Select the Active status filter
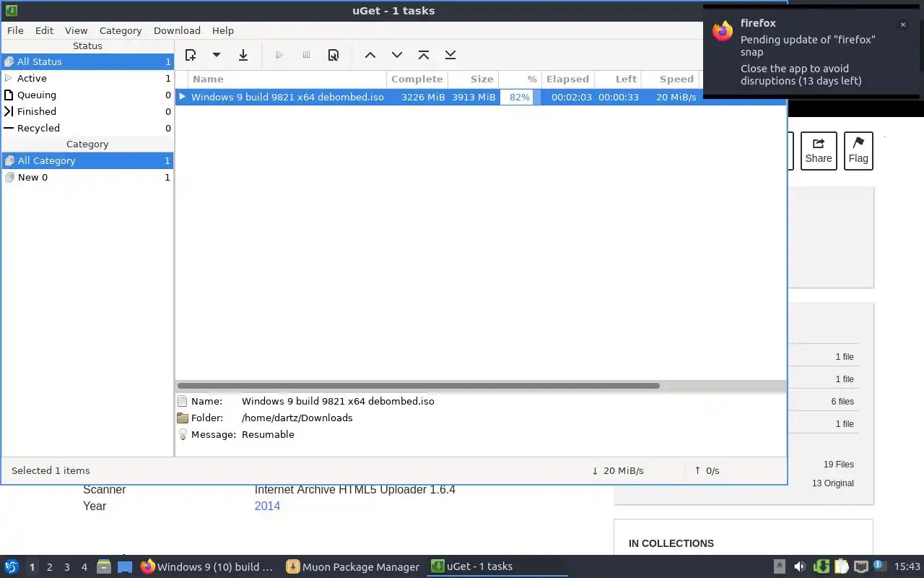 (x=87, y=78)
